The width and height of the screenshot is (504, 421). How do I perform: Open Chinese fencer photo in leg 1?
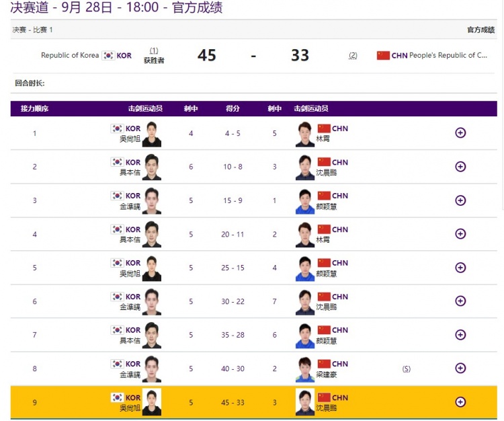(x=304, y=134)
